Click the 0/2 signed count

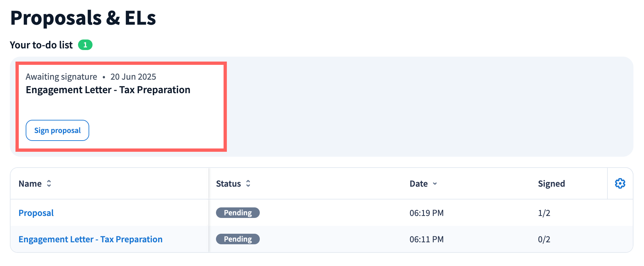click(x=544, y=239)
